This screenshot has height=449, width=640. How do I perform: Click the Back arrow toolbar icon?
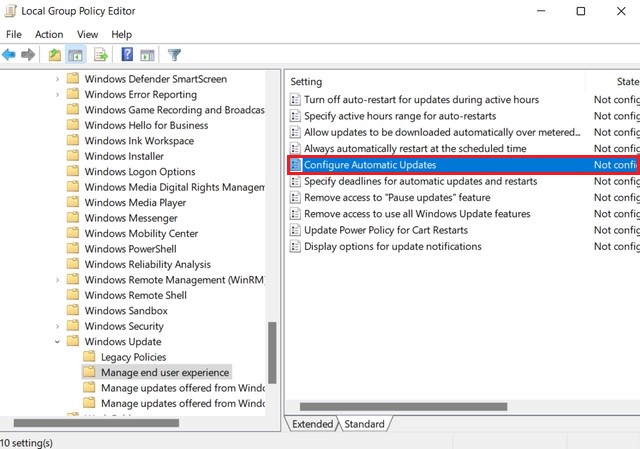click(x=9, y=54)
